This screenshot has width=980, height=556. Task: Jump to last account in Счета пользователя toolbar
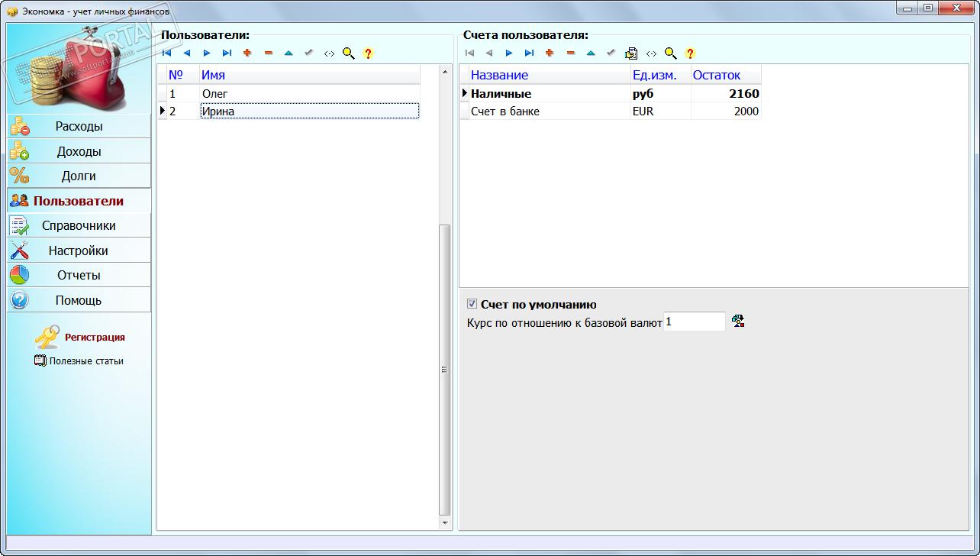(x=529, y=53)
